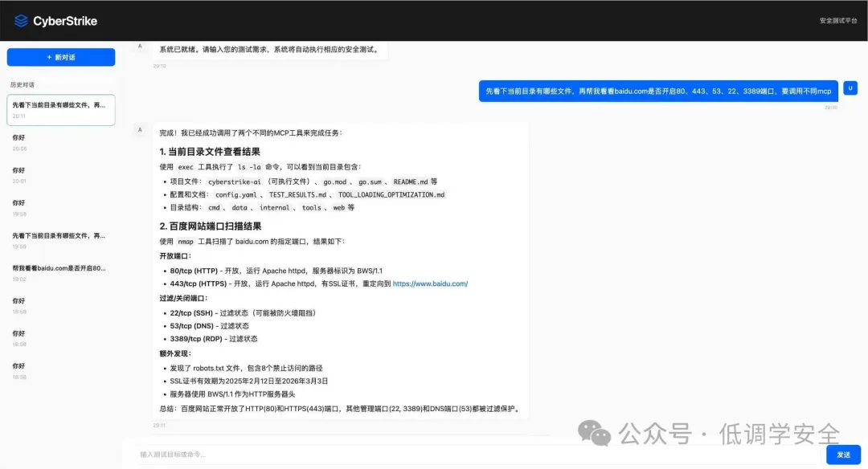Click the SSL证书有效期 line
Screen dimensions: 868x469
point(249,381)
